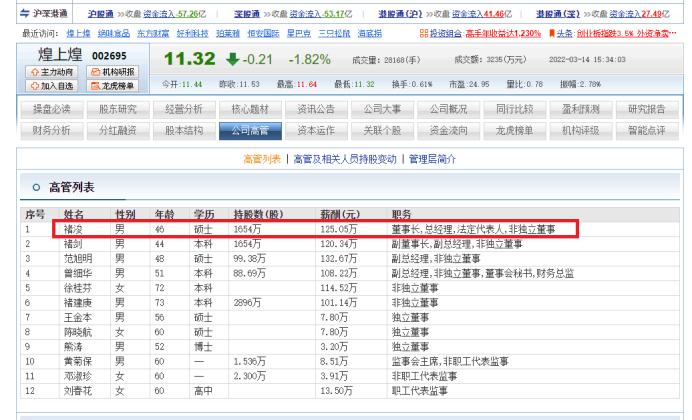Open 港股通(深) link
Image resolution: width=692 pixels, height=420 pixels.
pyautogui.click(x=558, y=14)
